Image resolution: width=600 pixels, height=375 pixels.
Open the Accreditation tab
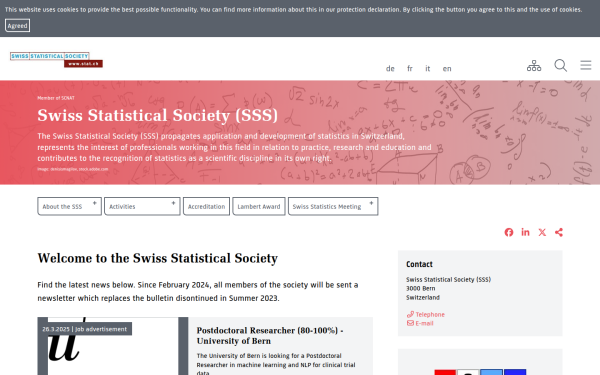[206, 206]
